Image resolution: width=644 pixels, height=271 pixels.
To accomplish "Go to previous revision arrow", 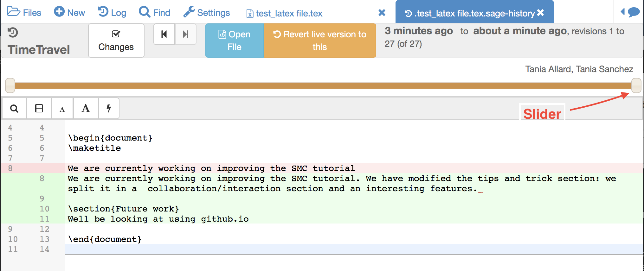I will click(x=164, y=34).
